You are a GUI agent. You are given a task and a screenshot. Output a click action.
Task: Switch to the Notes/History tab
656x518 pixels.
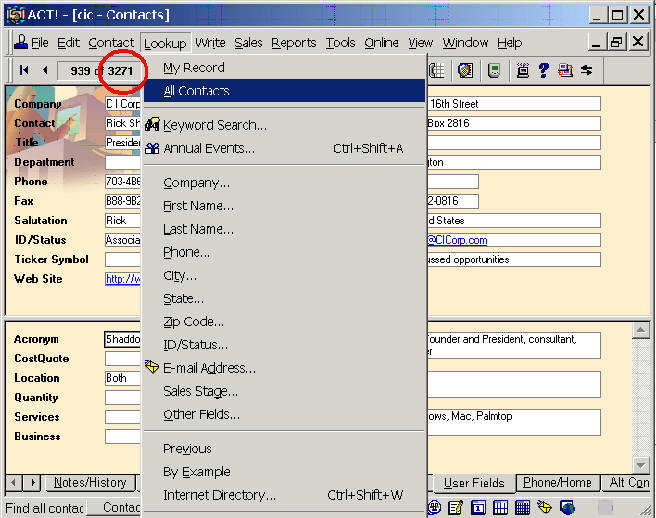(x=90, y=483)
